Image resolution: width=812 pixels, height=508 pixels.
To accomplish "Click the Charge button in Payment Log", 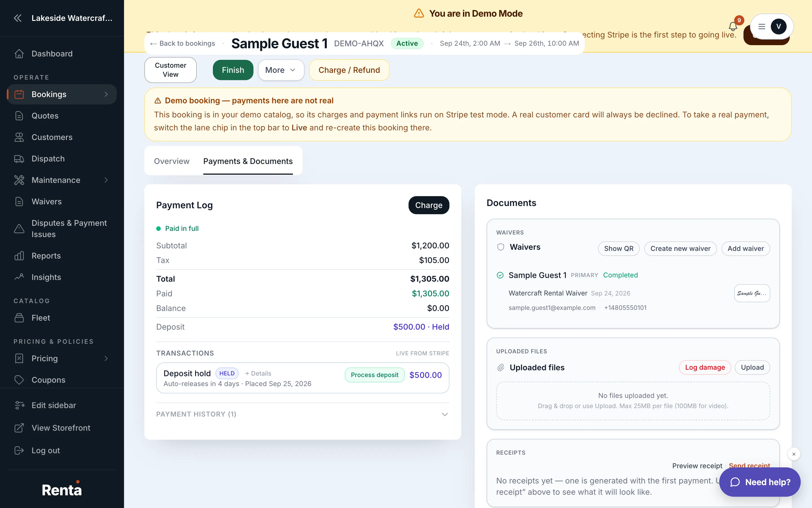I will [429, 205].
